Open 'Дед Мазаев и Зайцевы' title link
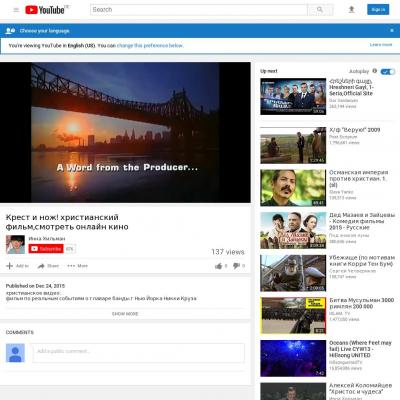This screenshot has width=400, height=400. (x=362, y=221)
